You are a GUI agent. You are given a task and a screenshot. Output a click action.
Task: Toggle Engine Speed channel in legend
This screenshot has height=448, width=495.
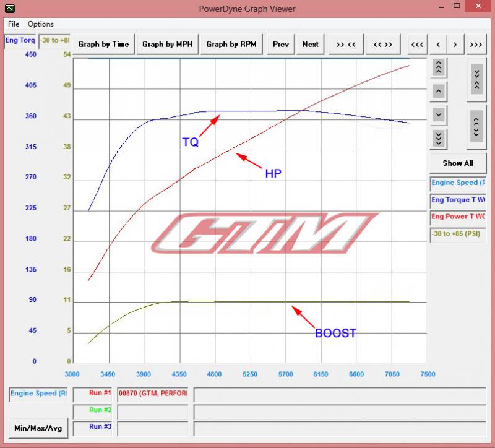458,183
